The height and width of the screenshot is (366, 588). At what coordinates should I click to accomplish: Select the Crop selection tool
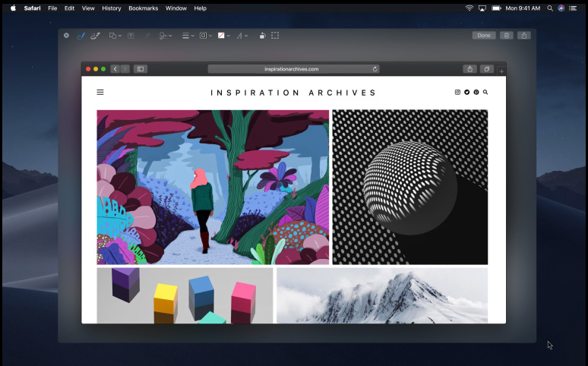tap(275, 36)
